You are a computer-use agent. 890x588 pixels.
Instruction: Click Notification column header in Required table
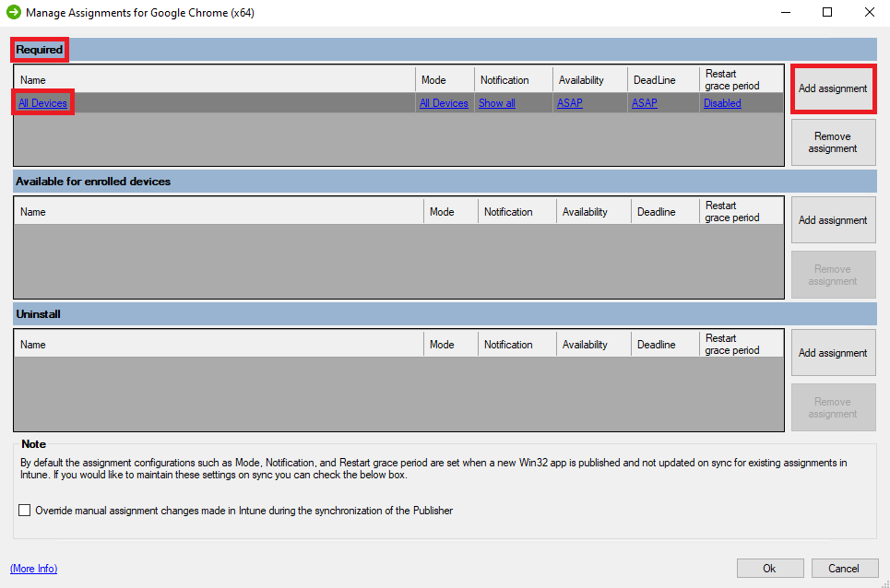(x=513, y=80)
